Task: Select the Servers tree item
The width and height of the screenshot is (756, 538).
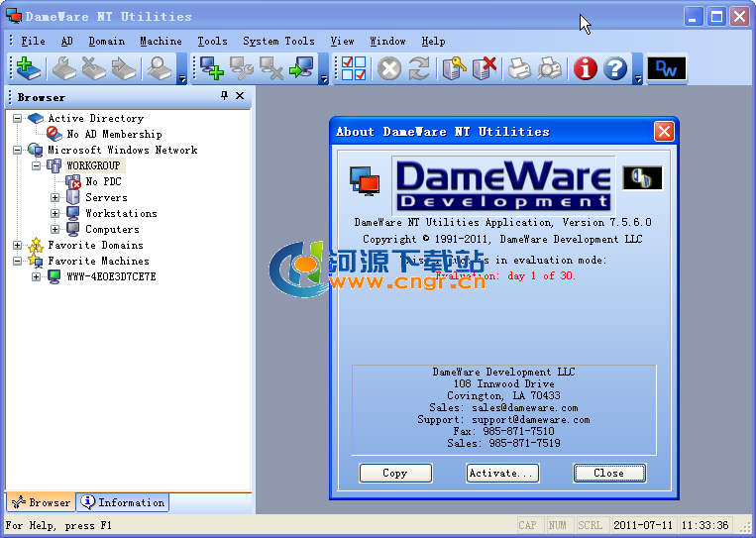Action: tap(107, 197)
